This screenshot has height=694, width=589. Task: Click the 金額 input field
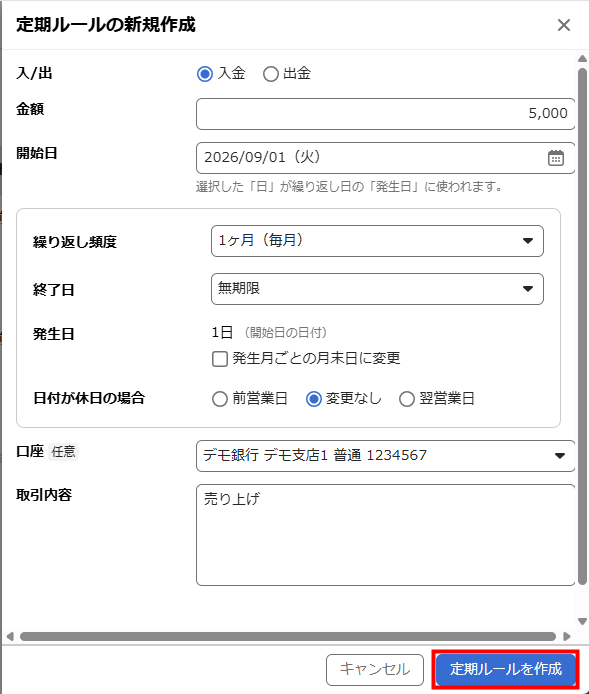point(385,114)
